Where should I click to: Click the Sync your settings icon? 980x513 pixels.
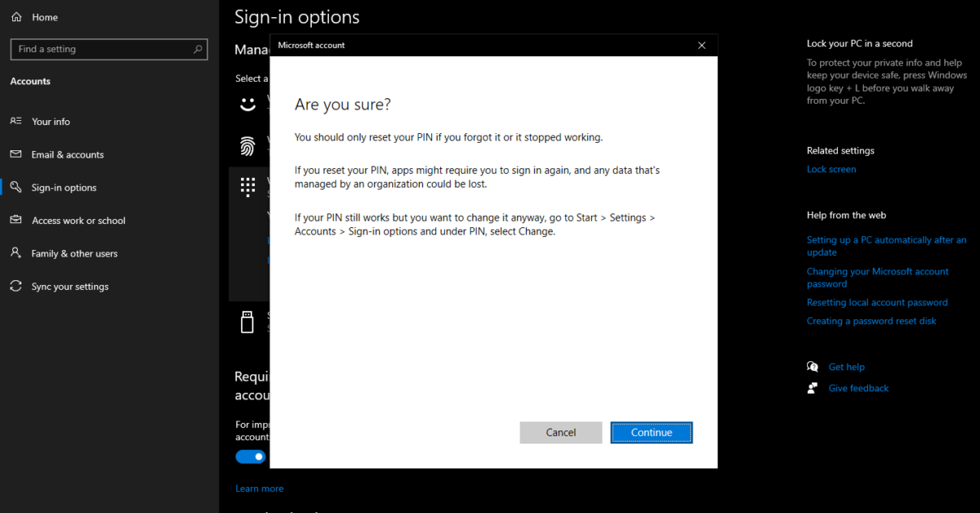tap(17, 286)
